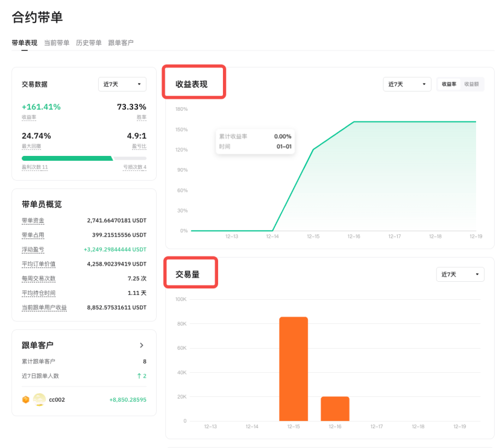Click the 最大回撤 underlined label
The image size is (499, 448).
[x=31, y=146]
